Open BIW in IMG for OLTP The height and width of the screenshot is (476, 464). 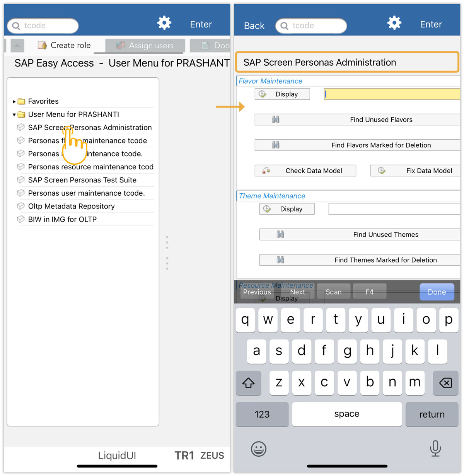62,220
